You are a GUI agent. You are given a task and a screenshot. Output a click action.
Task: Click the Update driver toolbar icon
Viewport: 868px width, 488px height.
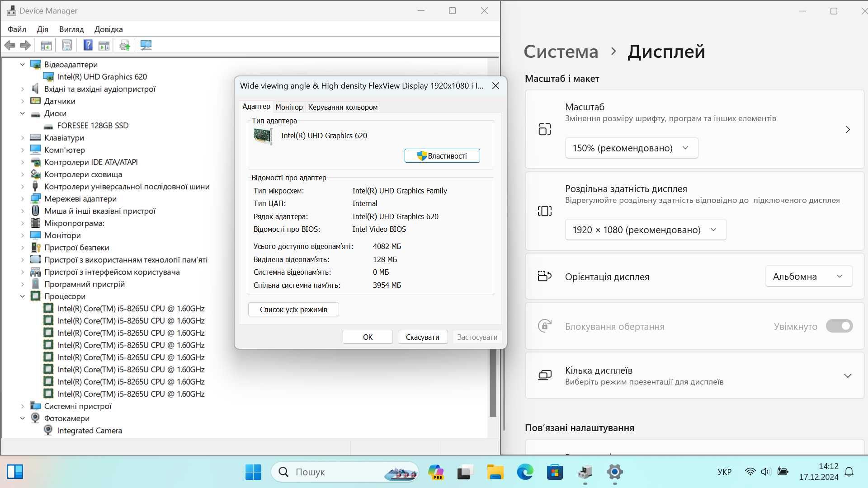125,45
